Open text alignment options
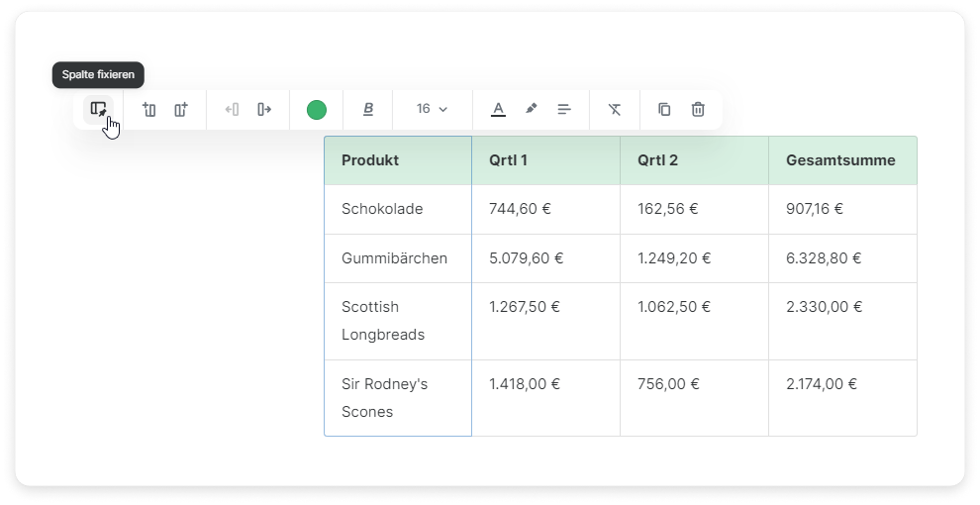This screenshot has height=505, width=980. pos(564,109)
